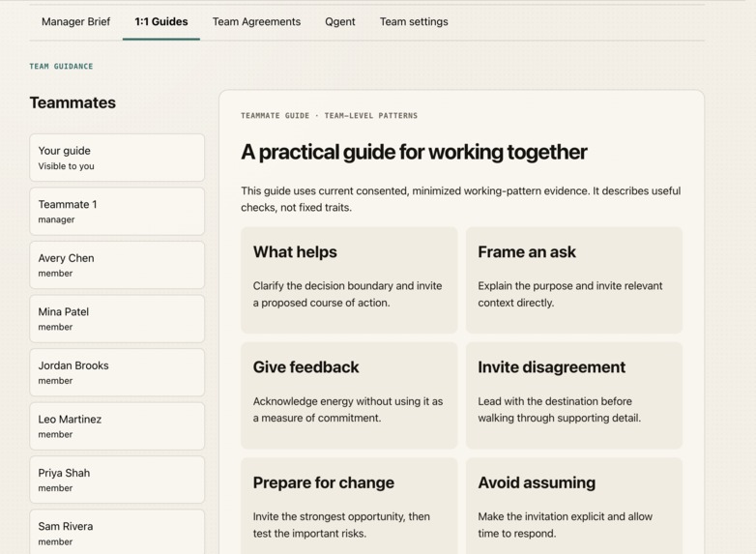Viewport: 756px width, 554px height.
Task: Switch to Team Agreements tab
Action: 256,21
